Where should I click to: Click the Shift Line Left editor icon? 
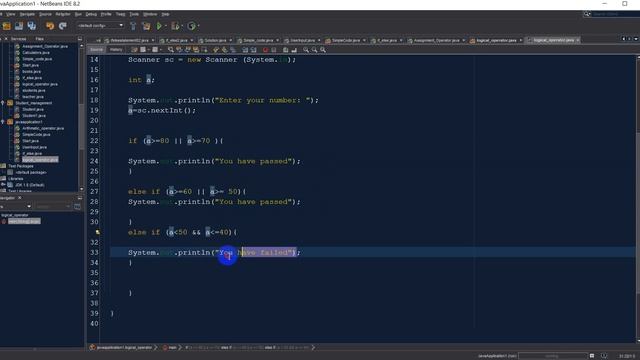(x=245, y=50)
